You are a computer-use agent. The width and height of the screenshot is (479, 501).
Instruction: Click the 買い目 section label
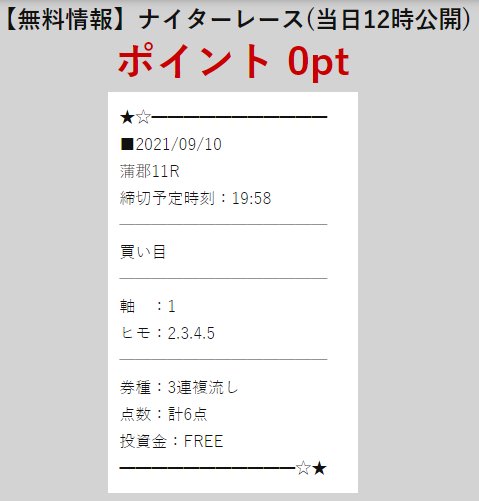[143, 252]
